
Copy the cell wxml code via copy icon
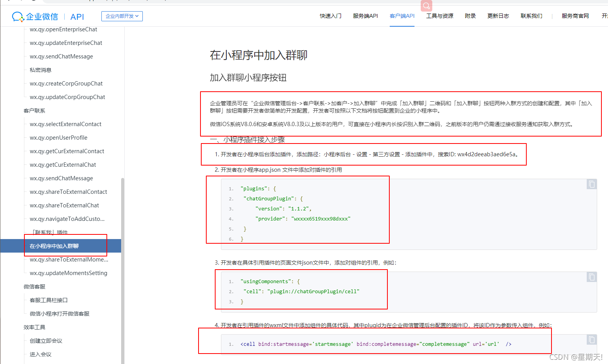point(592,340)
